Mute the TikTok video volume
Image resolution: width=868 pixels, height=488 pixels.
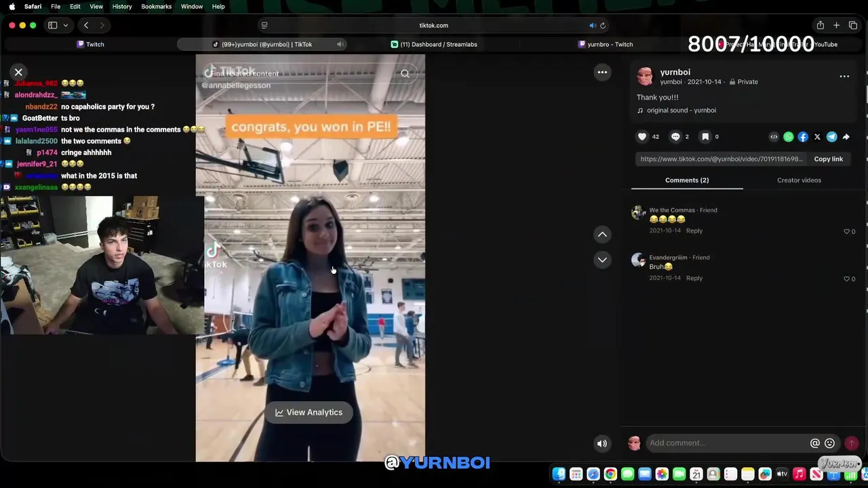[x=601, y=443]
